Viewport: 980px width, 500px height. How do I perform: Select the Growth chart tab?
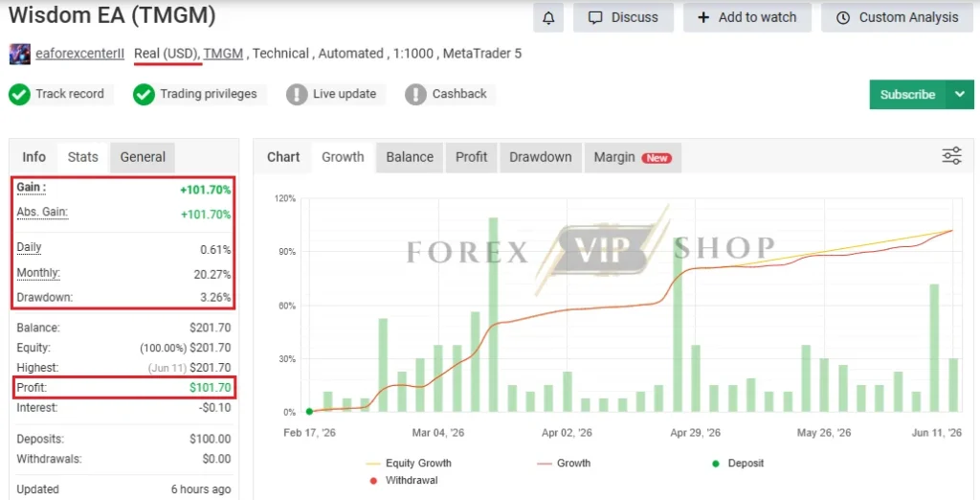(x=343, y=157)
